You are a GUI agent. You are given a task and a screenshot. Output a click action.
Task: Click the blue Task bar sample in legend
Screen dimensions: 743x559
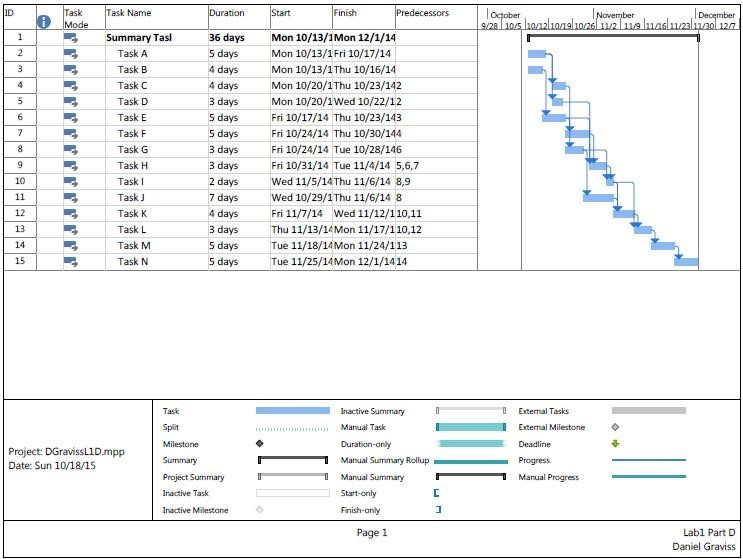coord(293,410)
